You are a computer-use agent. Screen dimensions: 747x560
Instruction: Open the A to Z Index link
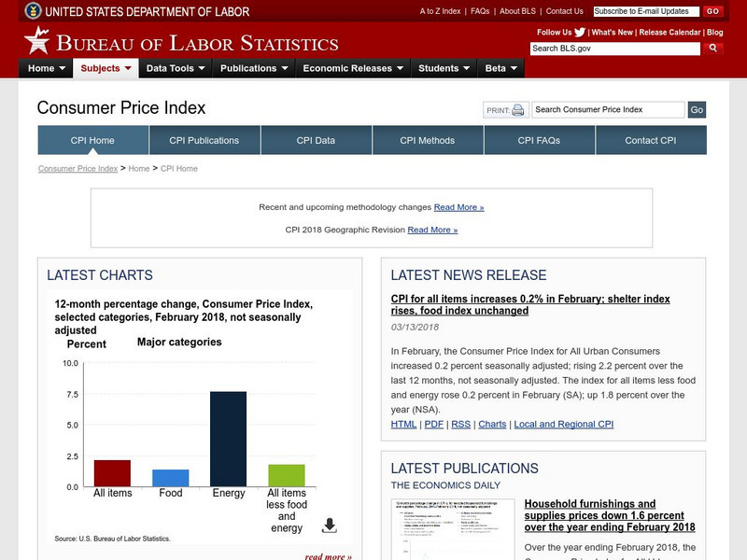pyautogui.click(x=440, y=11)
